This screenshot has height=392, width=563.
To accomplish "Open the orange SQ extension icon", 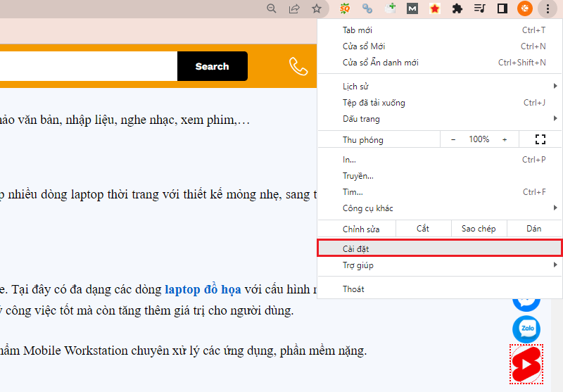I will (345, 8).
